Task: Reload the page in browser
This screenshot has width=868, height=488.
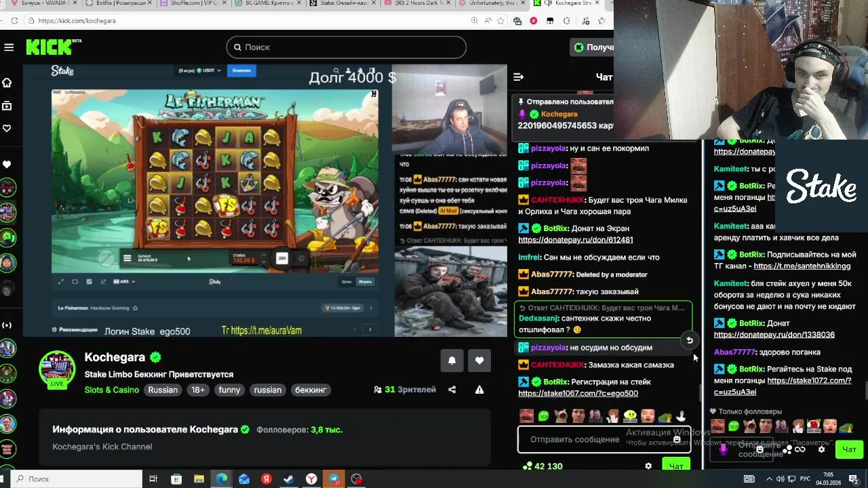Action: 14,21
